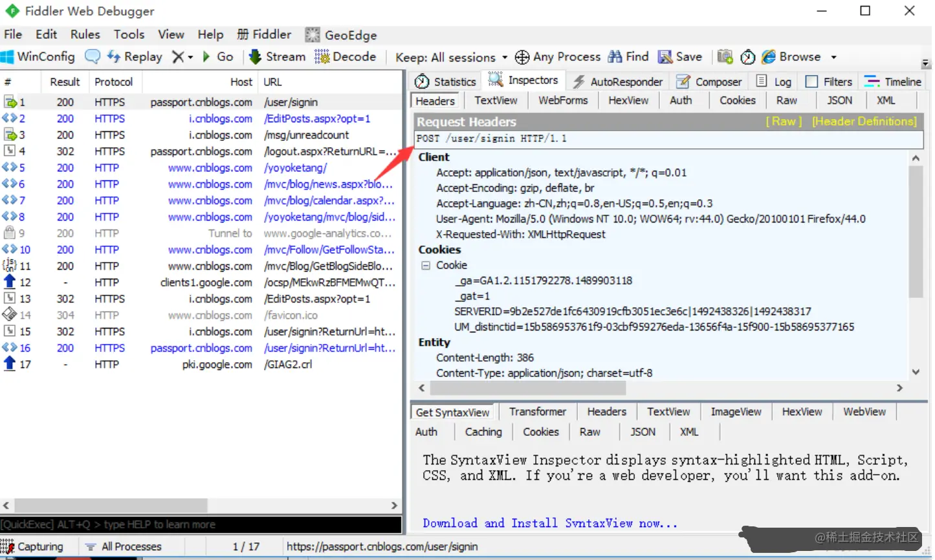Click the QuickExec command input box
The width and height of the screenshot is (935, 560).
201,524
